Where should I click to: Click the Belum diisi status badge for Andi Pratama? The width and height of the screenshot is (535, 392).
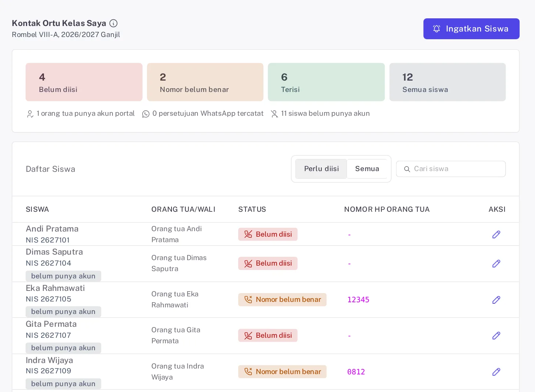pos(268,234)
